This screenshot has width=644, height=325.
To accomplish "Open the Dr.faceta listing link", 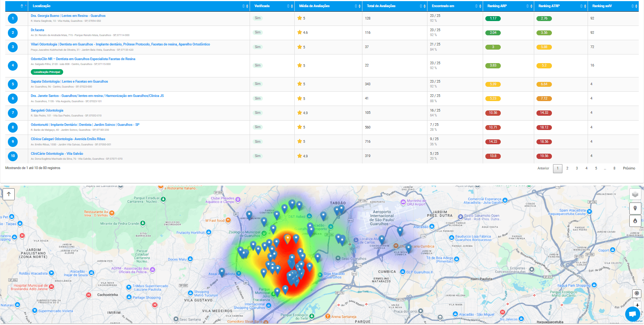I will click(x=38, y=30).
